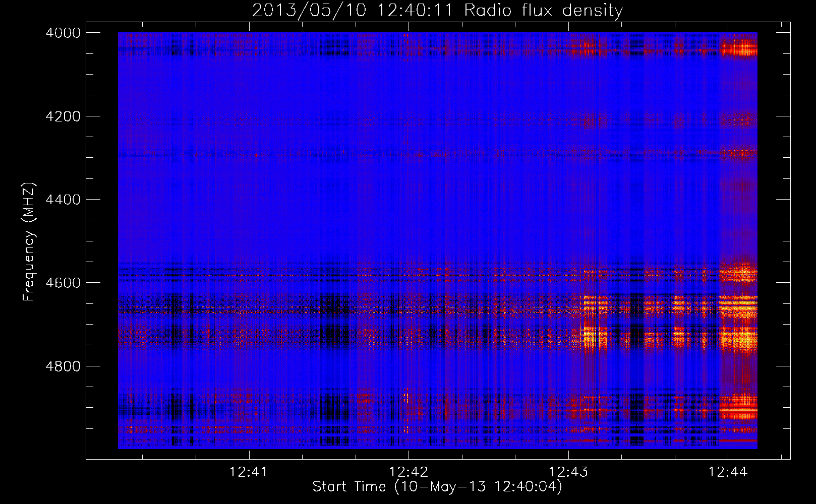Click the 12:44 time tick label
The width and height of the screenshot is (816, 504).
(x=728, y=472)
